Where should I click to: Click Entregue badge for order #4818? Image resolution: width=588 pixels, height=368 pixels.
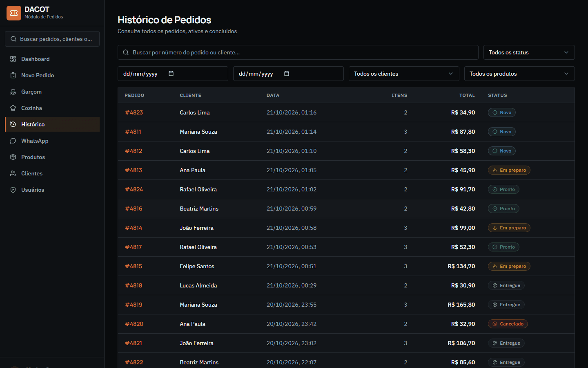click(506, 285)
